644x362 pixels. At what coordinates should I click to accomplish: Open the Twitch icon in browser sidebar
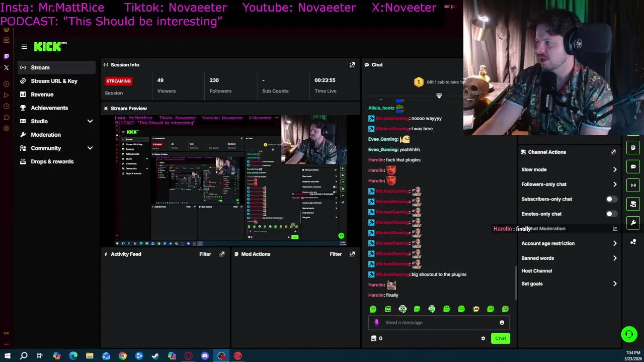point(6,56)
